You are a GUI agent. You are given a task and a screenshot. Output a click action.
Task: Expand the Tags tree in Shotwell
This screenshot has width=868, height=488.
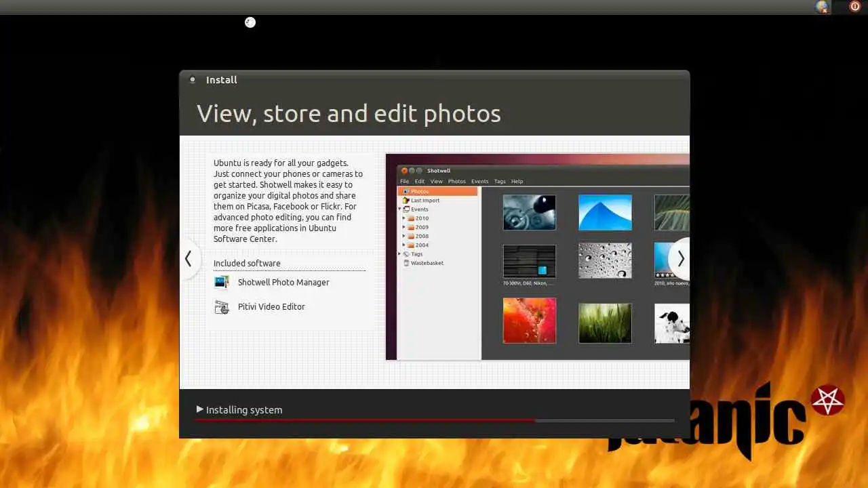coord(399,254)
